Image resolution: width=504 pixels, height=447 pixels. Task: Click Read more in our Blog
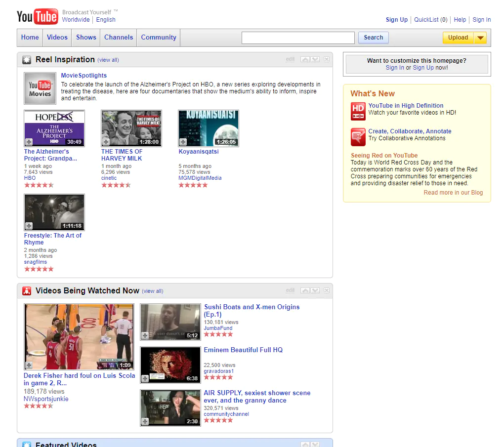tap(453, 193)
